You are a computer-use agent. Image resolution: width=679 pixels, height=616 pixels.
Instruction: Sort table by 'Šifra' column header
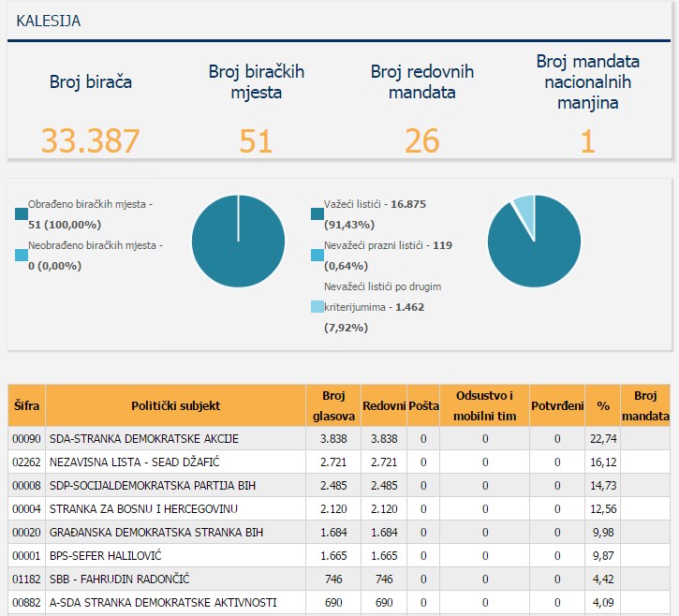(26, 405)
